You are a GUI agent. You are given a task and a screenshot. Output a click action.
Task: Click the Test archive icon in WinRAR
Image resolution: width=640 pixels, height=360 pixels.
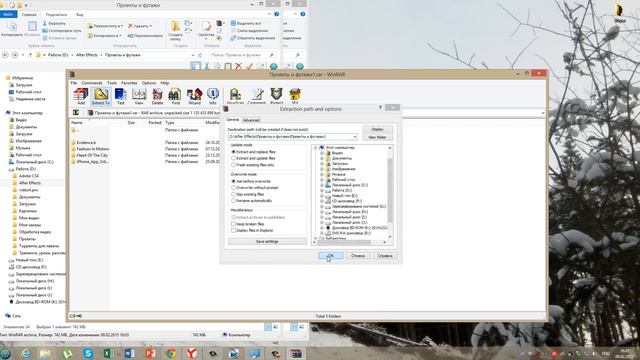pyautogui.click(x=120, y=96)
